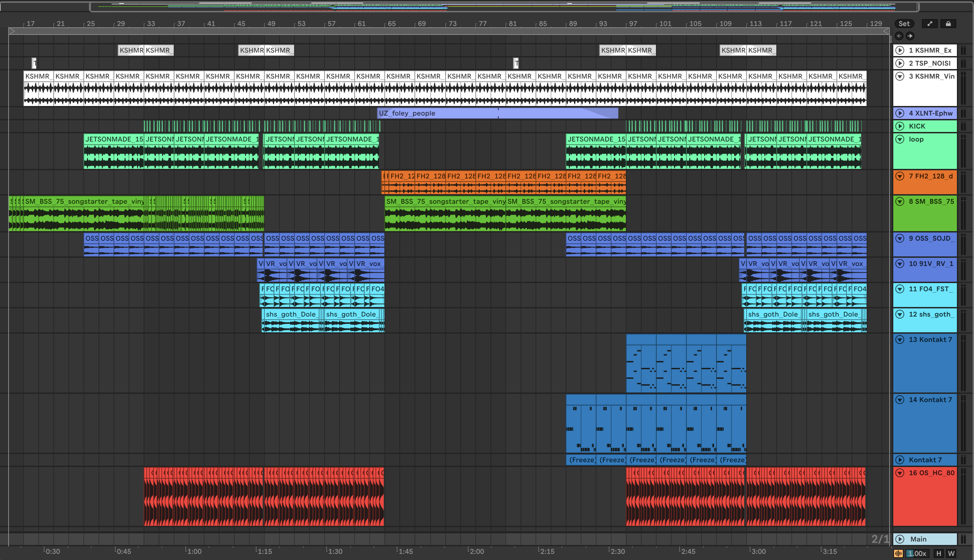Click 3:00 on the time ruler
The image size is (974, 560).
(759, 551)
